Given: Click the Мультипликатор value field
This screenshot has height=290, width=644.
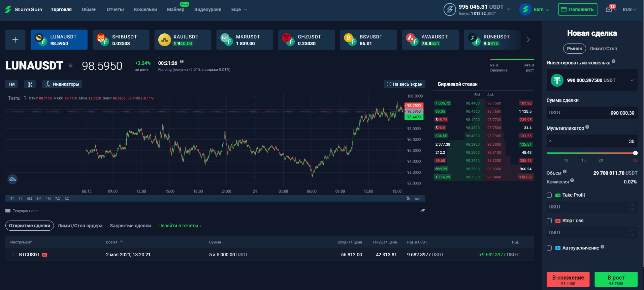Looking at the screenshot, I should point(592,141).
